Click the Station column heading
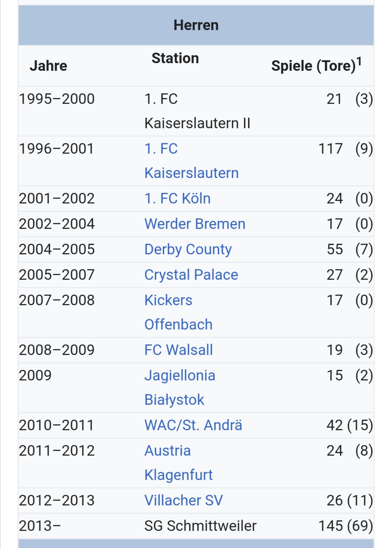The width and height of the screenshot is (392, 548). point(175,58)
